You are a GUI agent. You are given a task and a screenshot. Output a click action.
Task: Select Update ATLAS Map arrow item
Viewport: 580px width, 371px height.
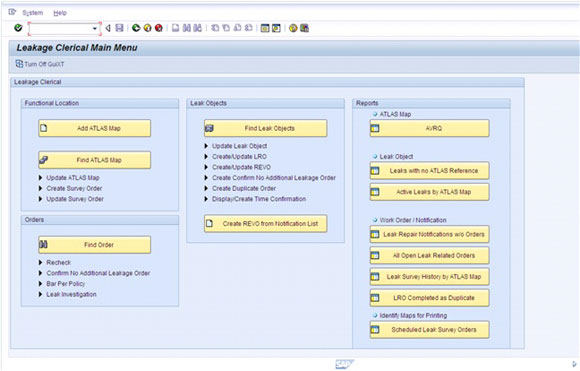(69, 178)
